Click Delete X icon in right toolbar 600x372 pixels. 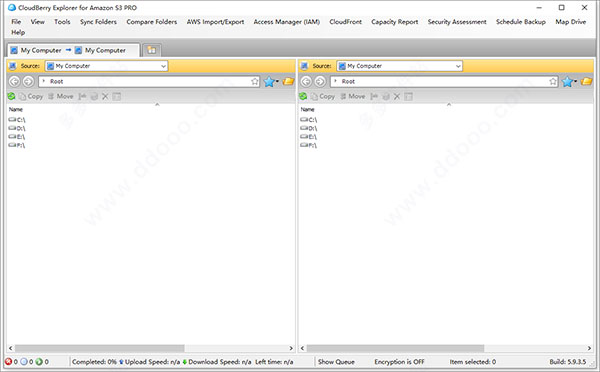point(397,96)
